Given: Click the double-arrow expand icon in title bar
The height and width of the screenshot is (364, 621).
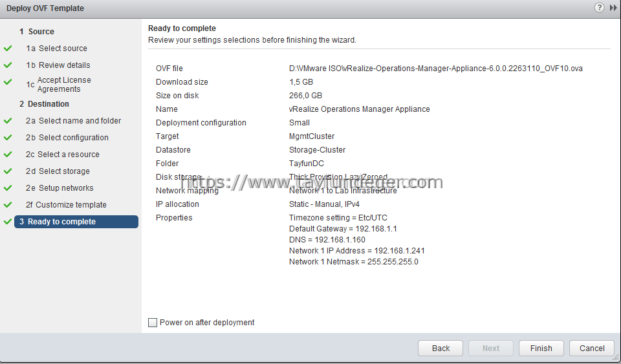Looking at the screenshot, I should pyautogui.click(x=613, y=8).
